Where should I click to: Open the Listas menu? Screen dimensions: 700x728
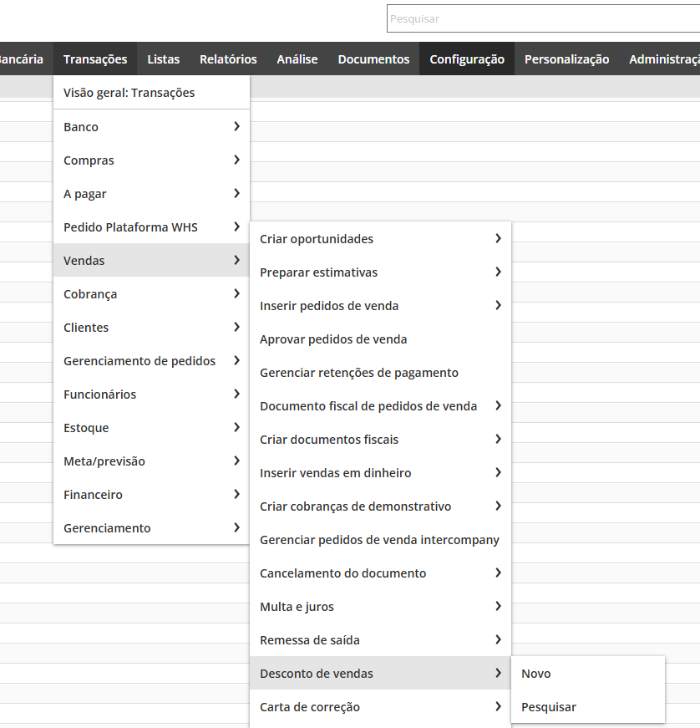coord(163,59)
